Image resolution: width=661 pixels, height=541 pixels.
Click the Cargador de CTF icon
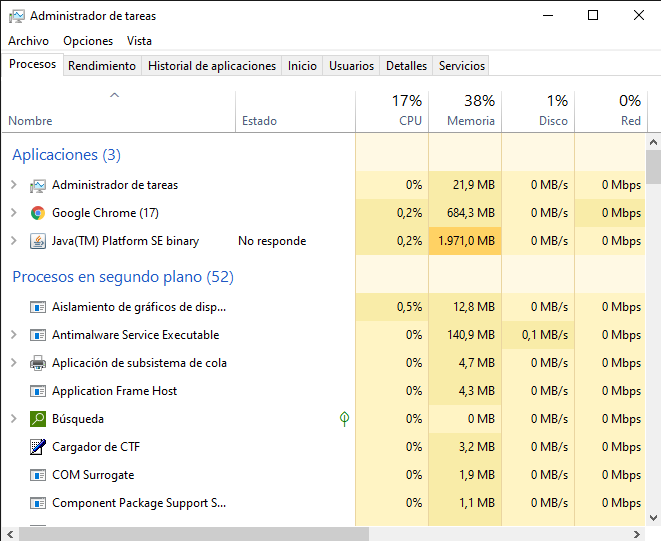(38, 447)
